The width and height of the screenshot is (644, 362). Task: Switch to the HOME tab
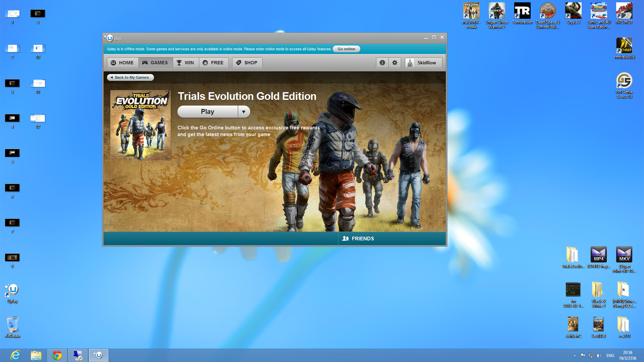click(122, 63)
